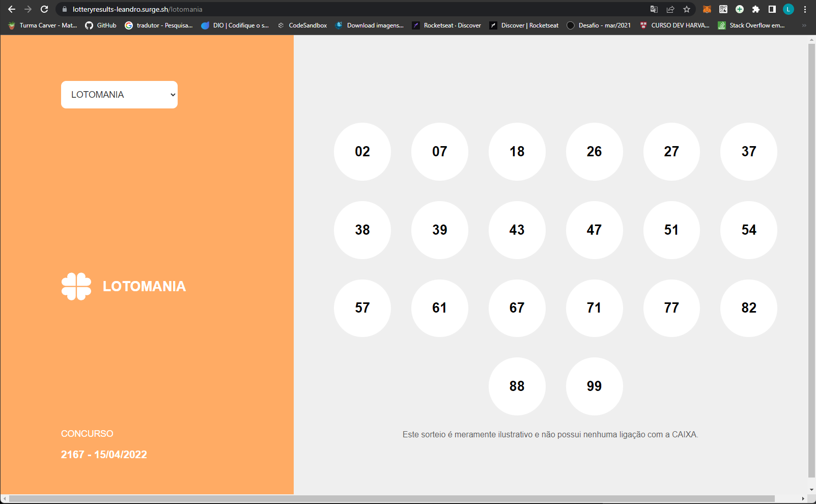Show more bookmarks via chevron
Image resolution: width=816 pixels, height=504 pixels.
coord(804,25)
